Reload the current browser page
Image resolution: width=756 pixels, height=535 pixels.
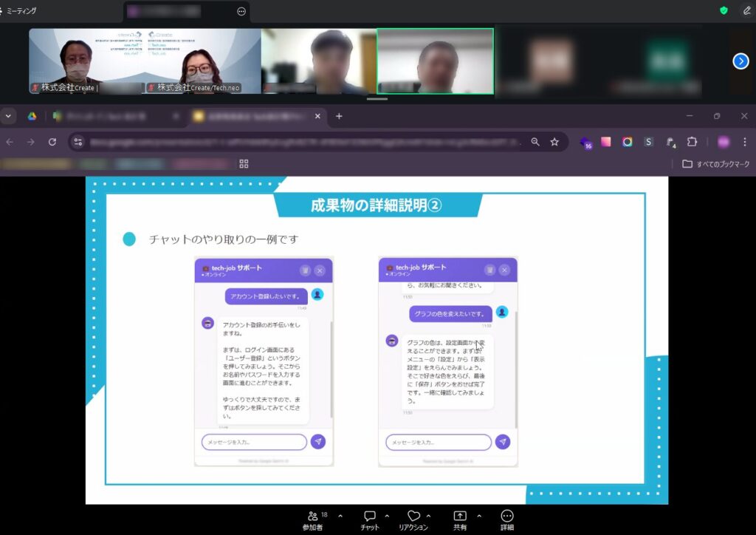tap(52, 142)
